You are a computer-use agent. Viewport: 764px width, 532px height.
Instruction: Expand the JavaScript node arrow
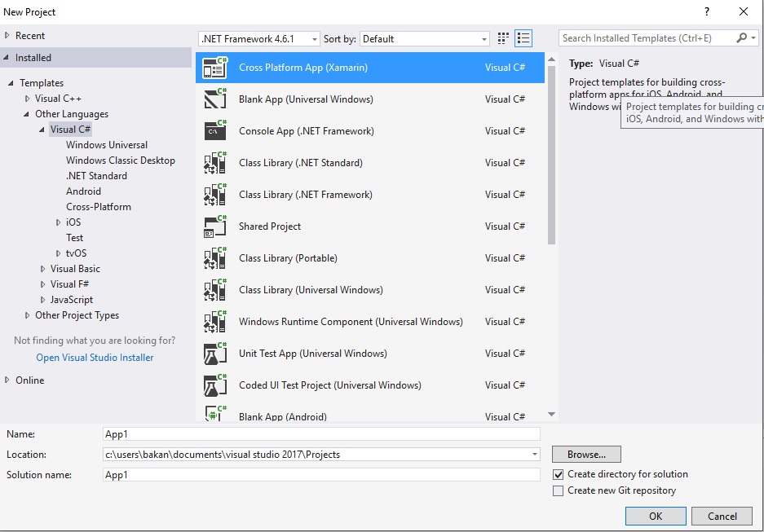pos(42,300)
